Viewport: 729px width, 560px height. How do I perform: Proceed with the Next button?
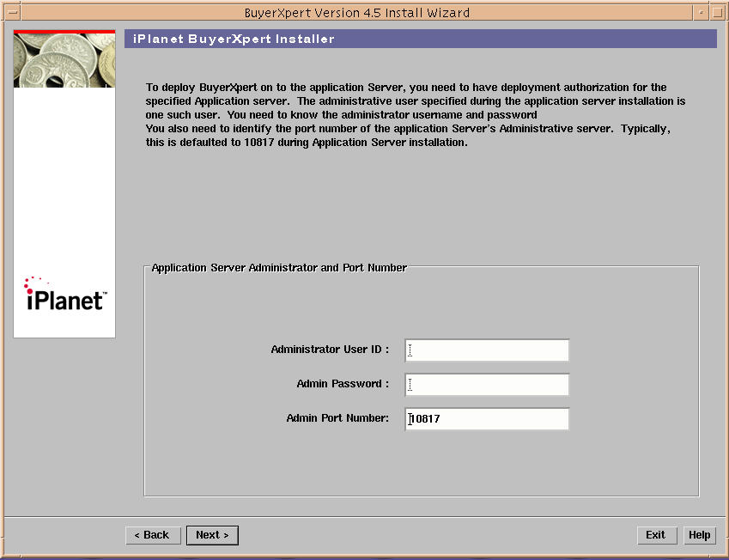(212, 535)
